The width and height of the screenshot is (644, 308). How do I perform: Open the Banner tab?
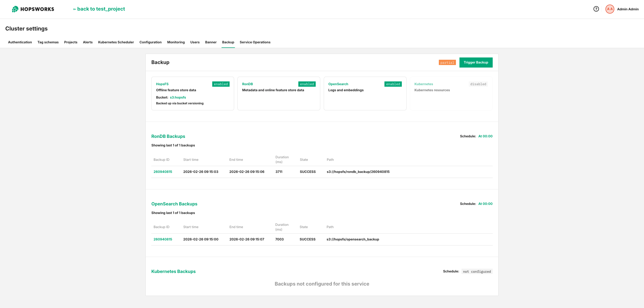pyautogui.click(x=211, y=42)
